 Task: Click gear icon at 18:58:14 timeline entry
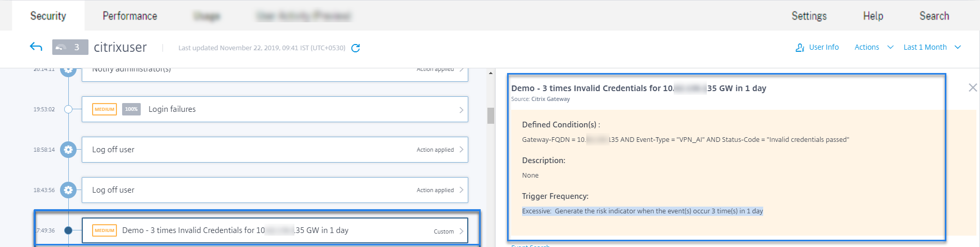pos(68,150)
